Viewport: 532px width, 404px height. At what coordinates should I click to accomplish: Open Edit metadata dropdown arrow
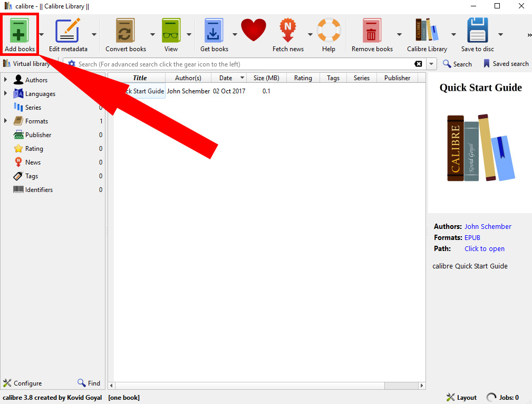[94, 34]
